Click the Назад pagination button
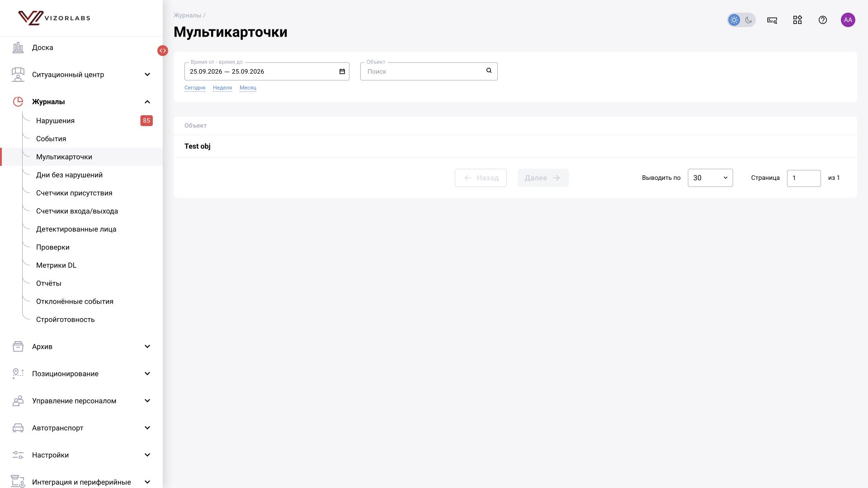This screenshot has height=488, width=868. 481,178
